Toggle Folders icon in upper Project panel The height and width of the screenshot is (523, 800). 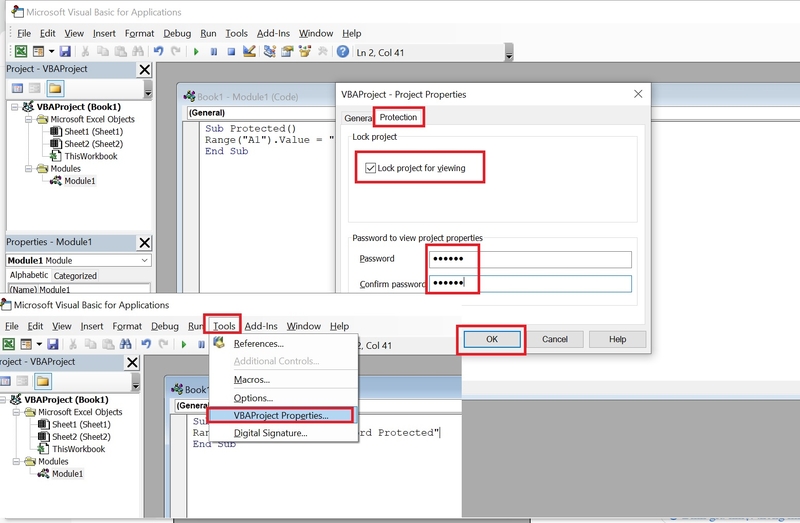tap(55, 89)
